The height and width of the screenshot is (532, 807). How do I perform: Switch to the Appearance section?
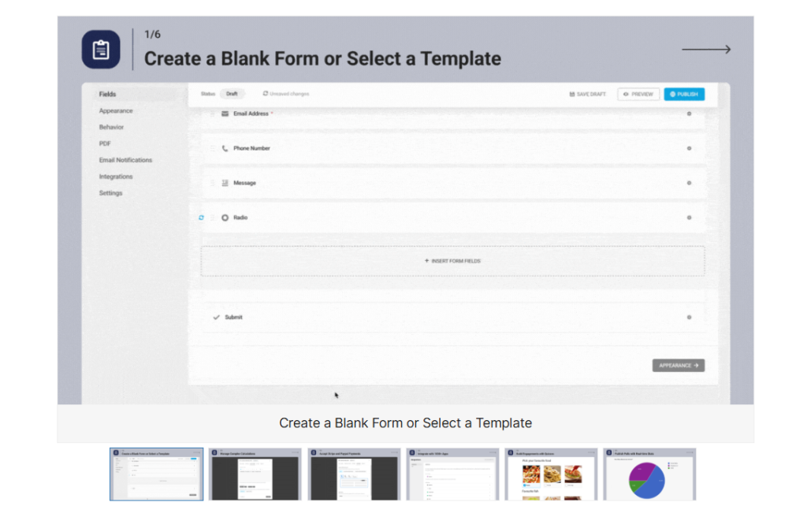115,110
